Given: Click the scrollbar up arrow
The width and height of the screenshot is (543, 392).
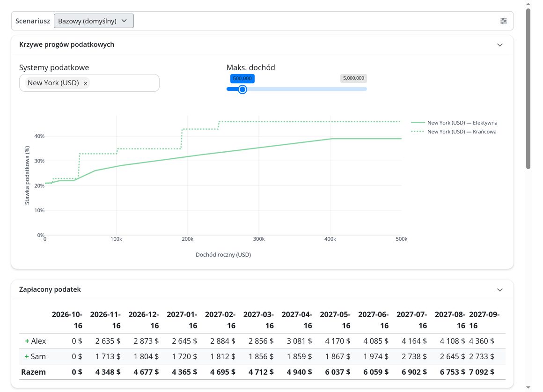Looking at the screenshot, I should (x=528, y=4).
